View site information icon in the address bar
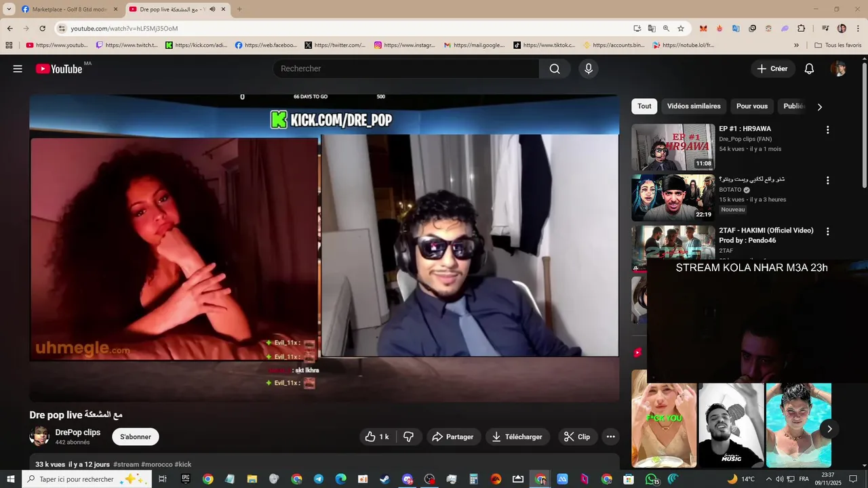The height and width of the screenshot is (488, 868). [62, 28]
